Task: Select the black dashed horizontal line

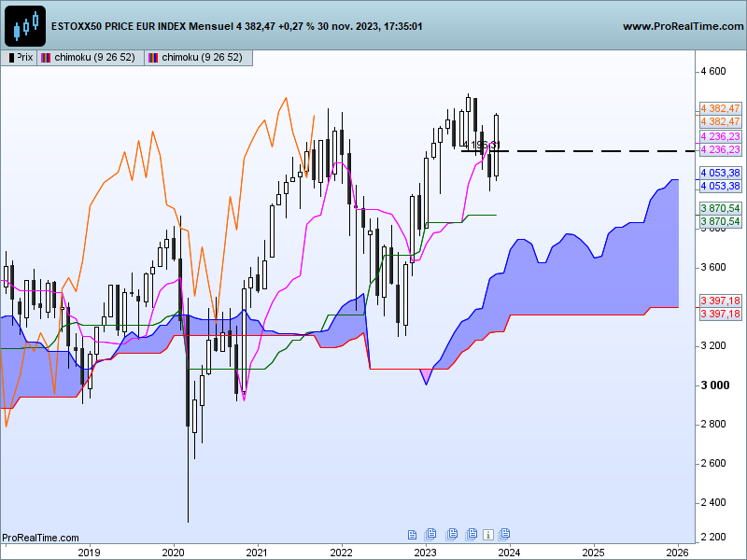Action: pyautogui.click(x=578, y=151)
